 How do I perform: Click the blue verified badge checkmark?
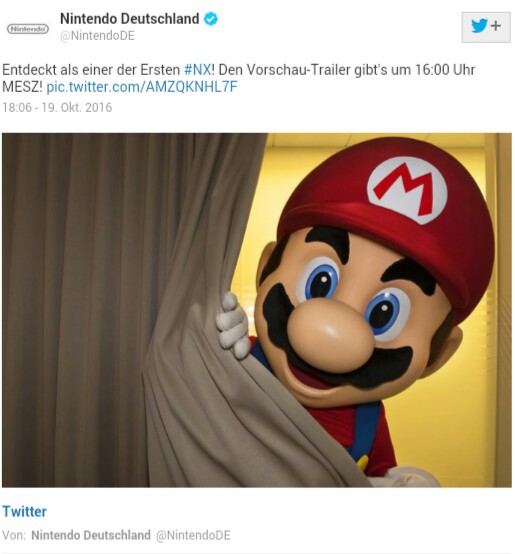tap(211, 19)
